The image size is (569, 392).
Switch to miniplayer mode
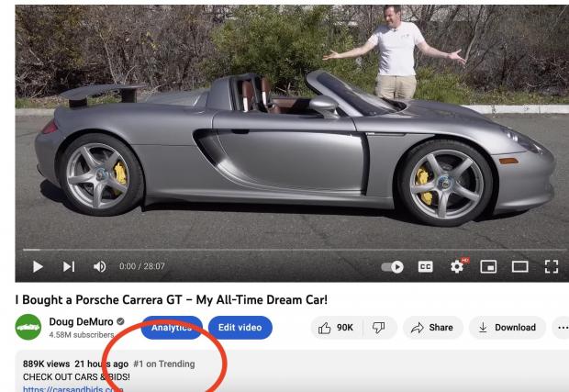click(488, 267)
